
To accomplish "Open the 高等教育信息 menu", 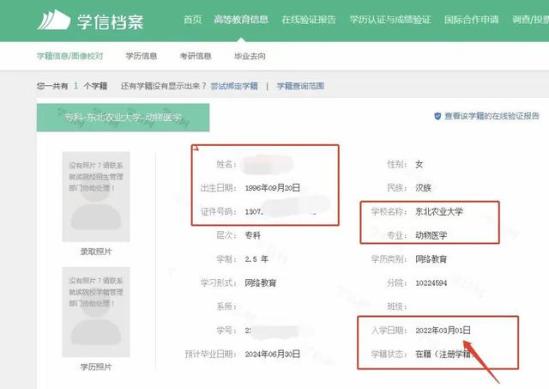I will click(241, 19).
